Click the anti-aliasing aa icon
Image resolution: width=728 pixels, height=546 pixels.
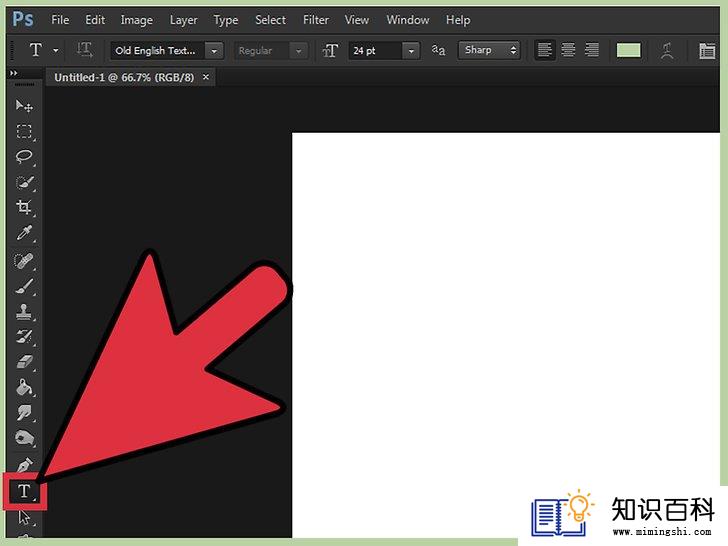[x=438, y=50]
